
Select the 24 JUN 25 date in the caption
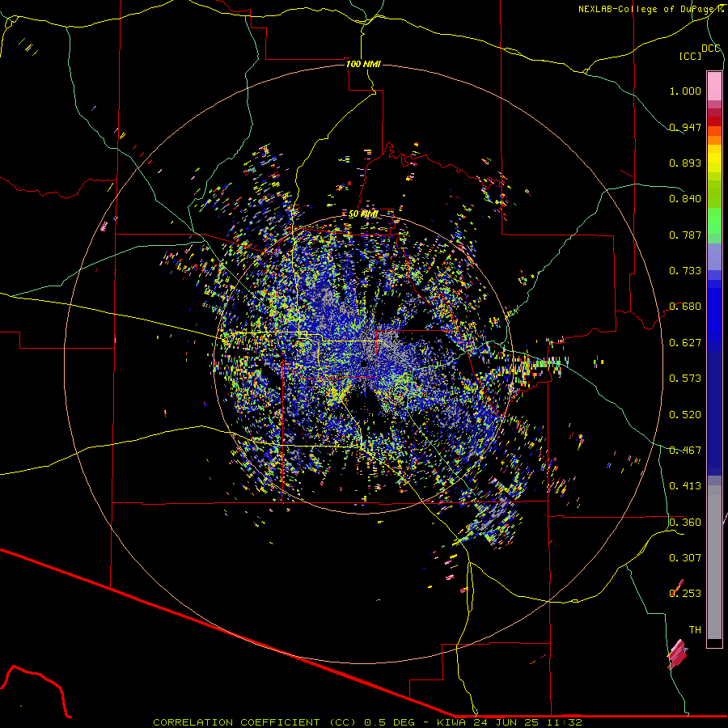coord(506,722)
